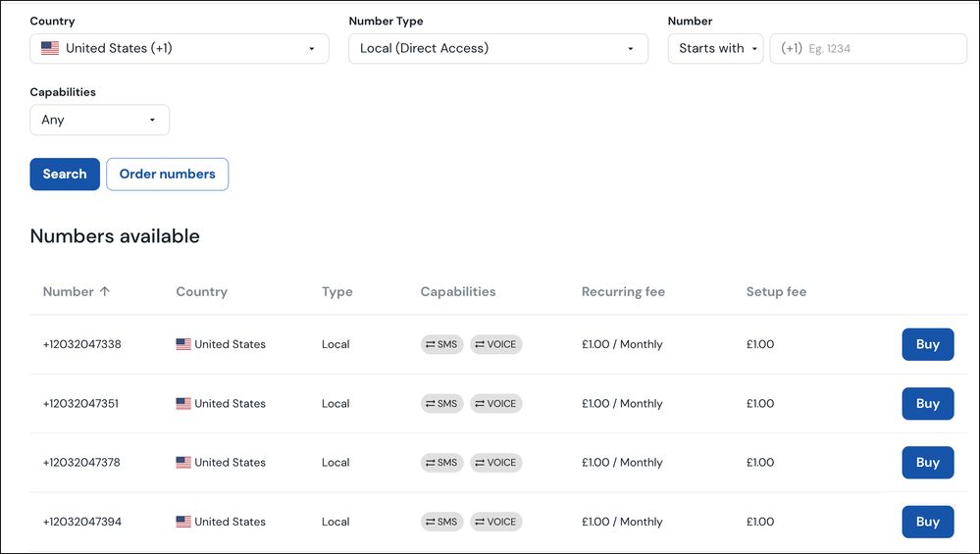Click the Country column header

tap(201, 291)
